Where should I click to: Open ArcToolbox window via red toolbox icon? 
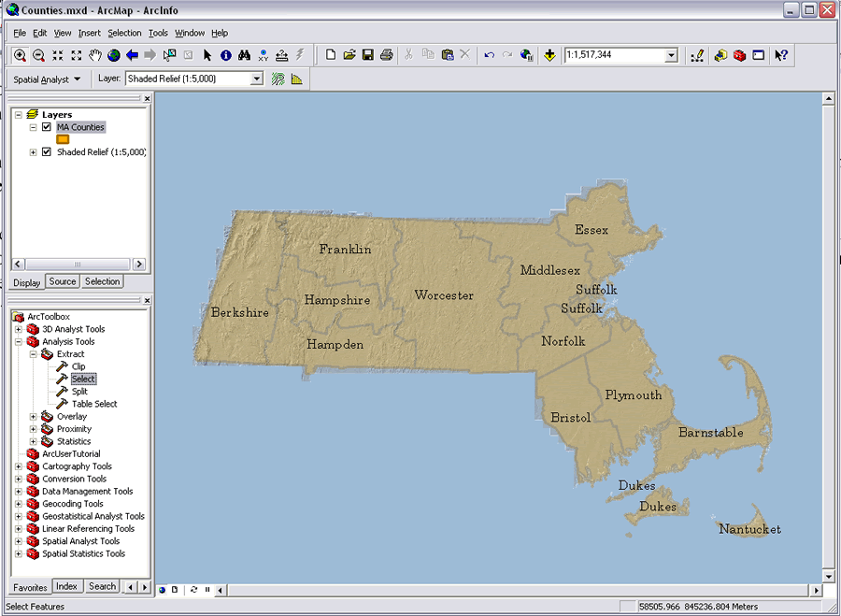pos(739,55)
